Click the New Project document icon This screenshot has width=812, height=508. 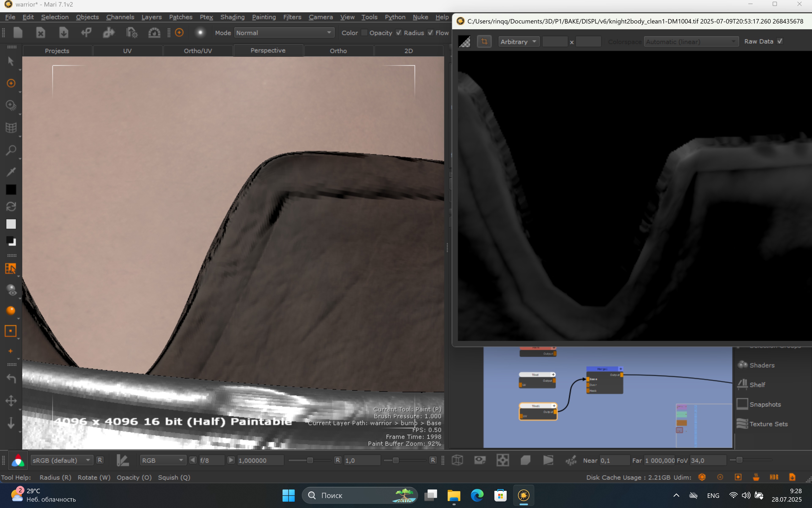point(18,33)
